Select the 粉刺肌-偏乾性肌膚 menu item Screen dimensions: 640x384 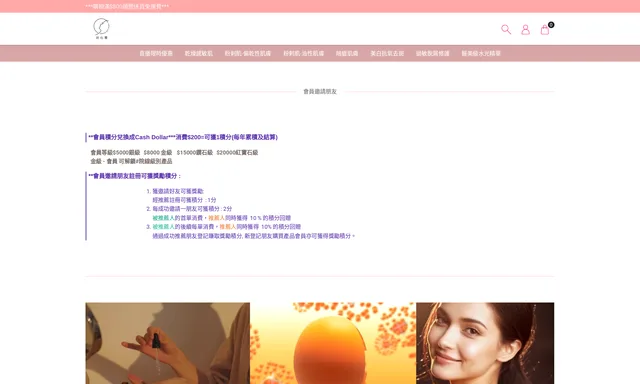(248, 53)
